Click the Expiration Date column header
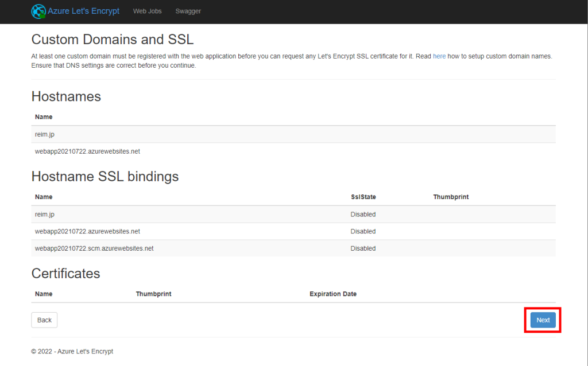The image size is (588, 366). pos(333,294)
